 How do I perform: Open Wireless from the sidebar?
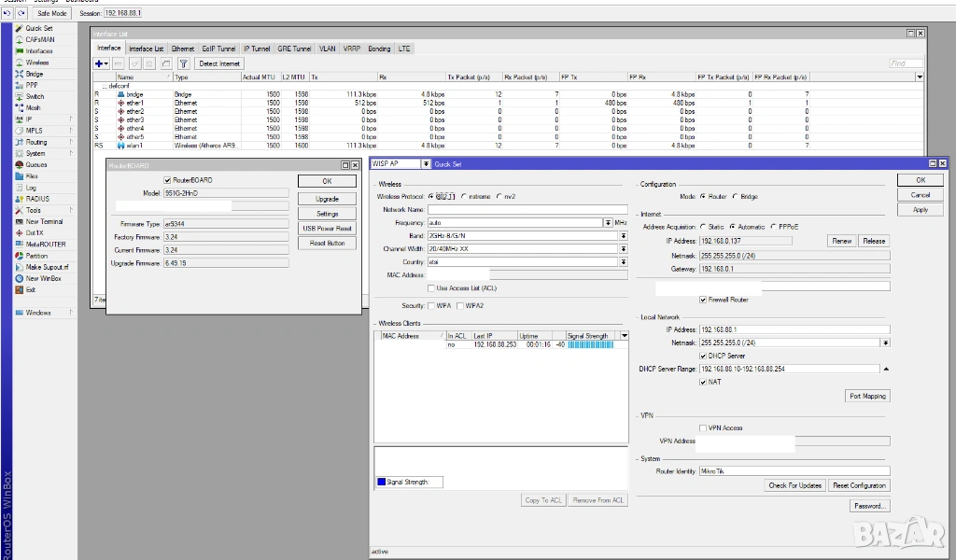(x=37, y=63)
